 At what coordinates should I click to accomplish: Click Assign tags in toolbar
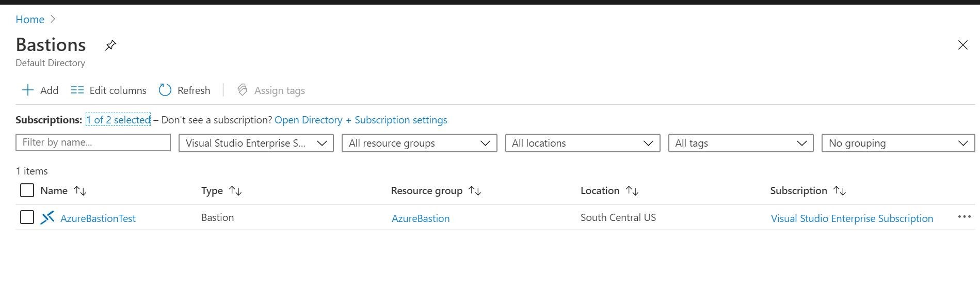[x=271, y=90]
